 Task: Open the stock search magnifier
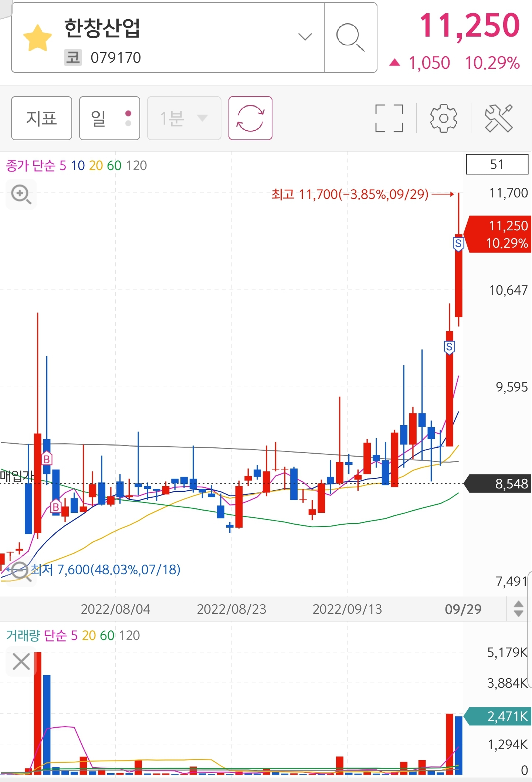(x=350, y=37)
